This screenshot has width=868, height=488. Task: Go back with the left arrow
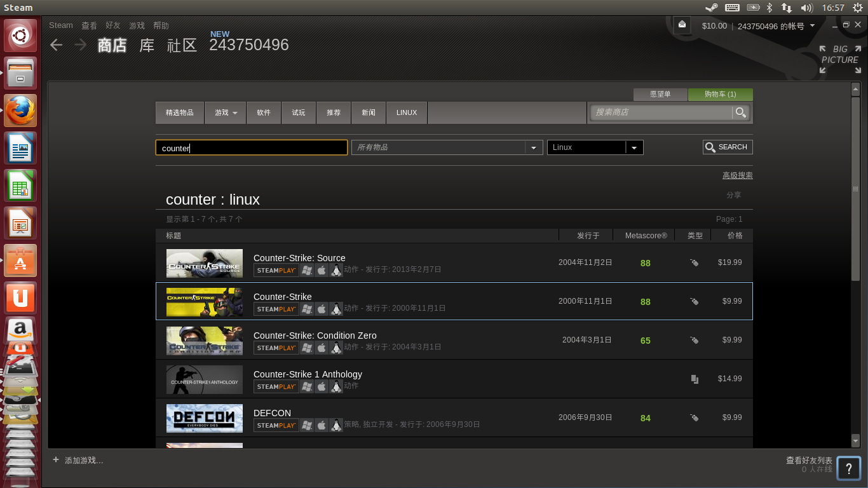[57, 44]
